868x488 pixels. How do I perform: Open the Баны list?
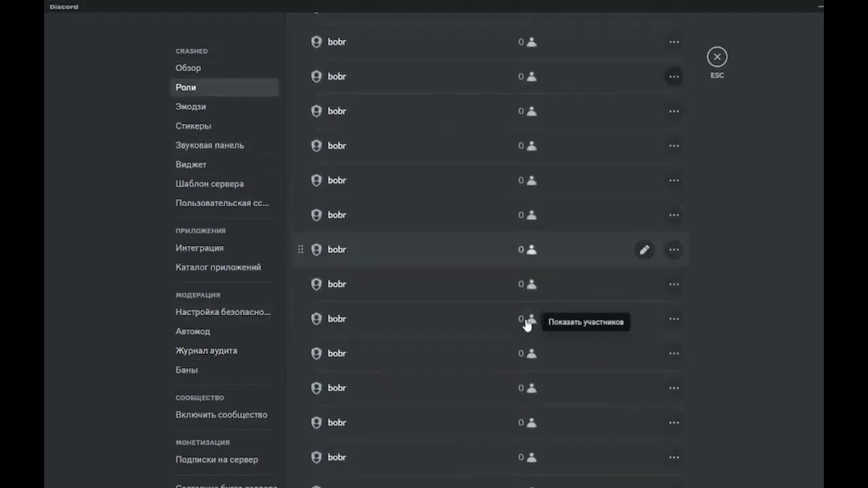186,370
